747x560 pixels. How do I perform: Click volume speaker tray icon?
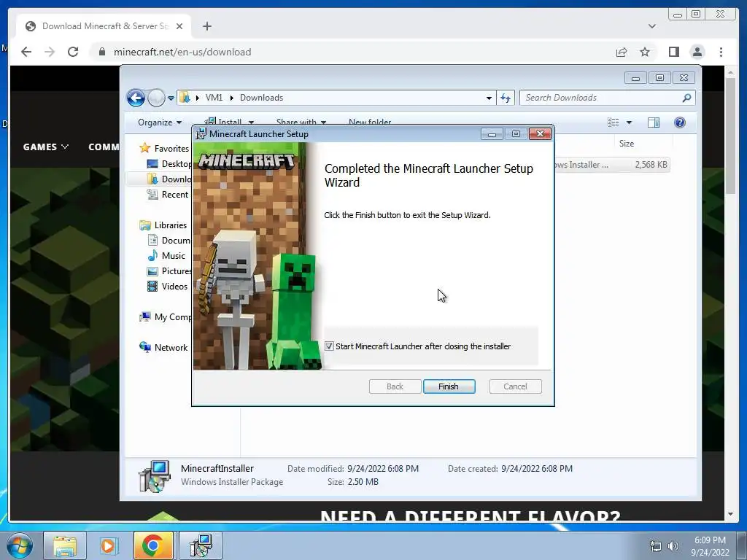pyautogui.click(x=673, y=546)
